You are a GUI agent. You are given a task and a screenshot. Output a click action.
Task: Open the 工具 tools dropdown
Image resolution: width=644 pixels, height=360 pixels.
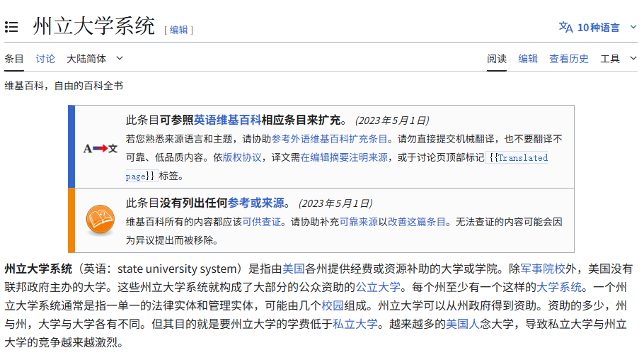[619, 59]
